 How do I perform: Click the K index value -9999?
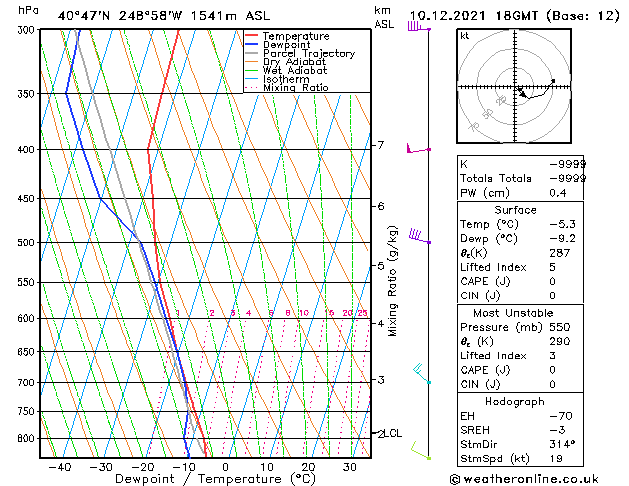(568, 164)
